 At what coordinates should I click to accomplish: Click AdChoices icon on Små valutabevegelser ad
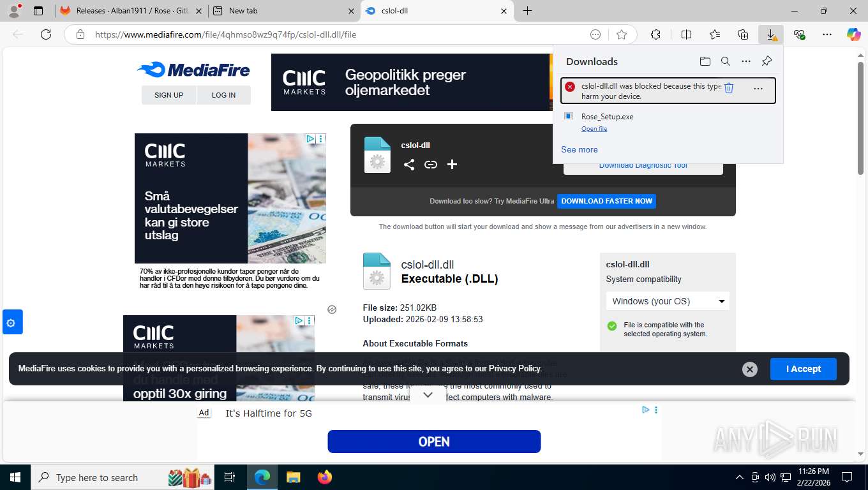click(310, 138)
